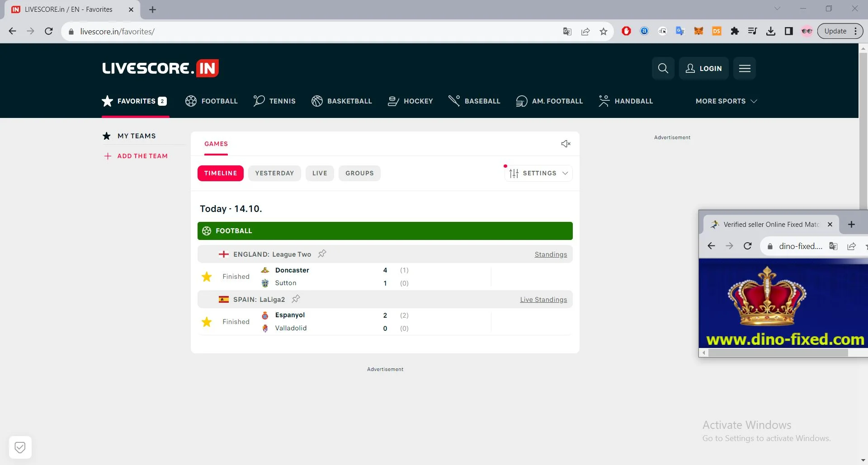This screenshot has width=868, height=465.
Task: Click the search magnifier icon
Action: [x=663, y=68]
